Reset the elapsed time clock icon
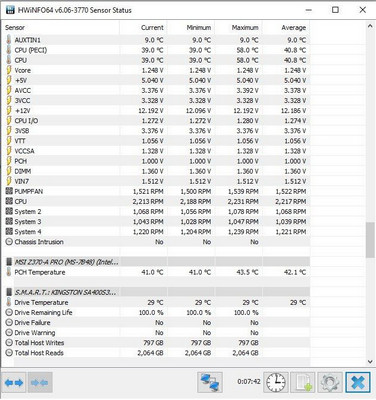The height and width of the screenshot is (400, 376). (276, 382)
